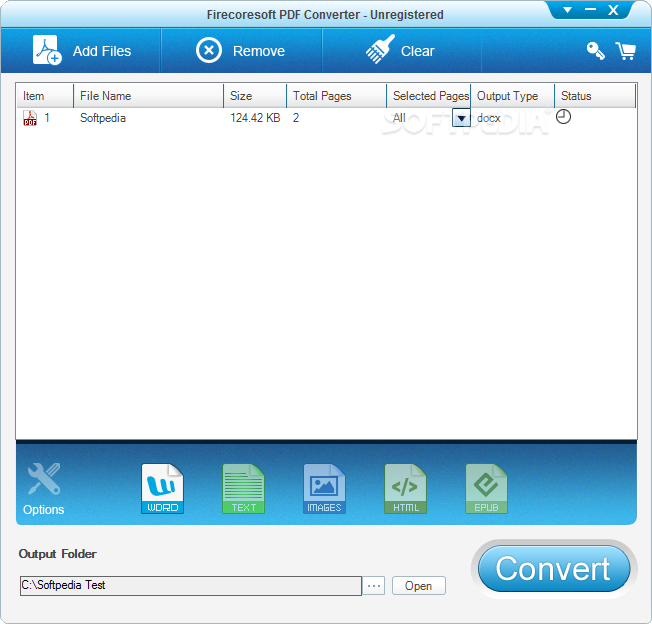
Task: Click the All selected pages value
Action: coord(399,118)
